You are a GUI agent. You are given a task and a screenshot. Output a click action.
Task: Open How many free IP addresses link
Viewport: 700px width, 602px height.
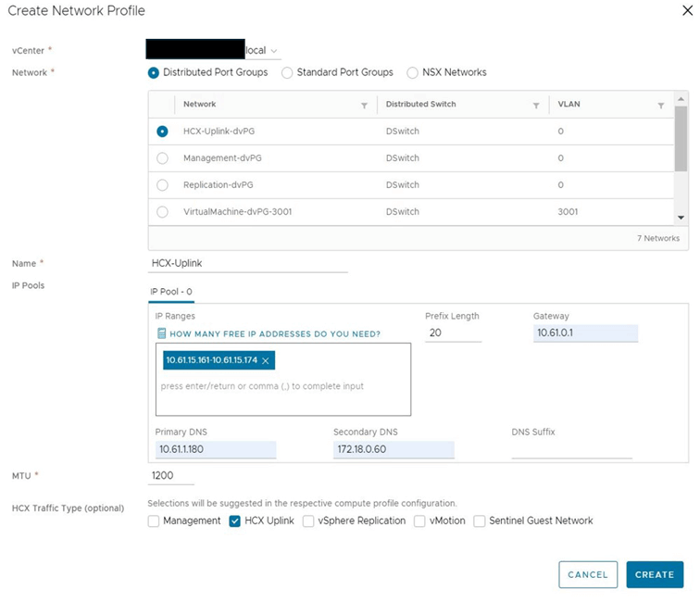point(275,334)
